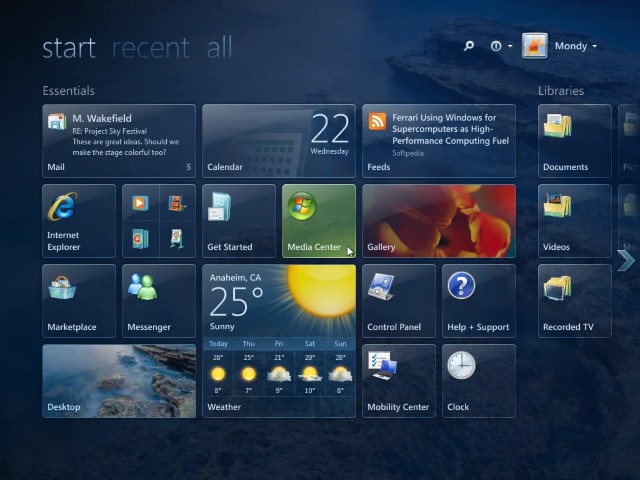Image resolution: width=640 pixels, height=480 pixels.
Task: Open Control Panel tile
Action: [x=398, y=300]
